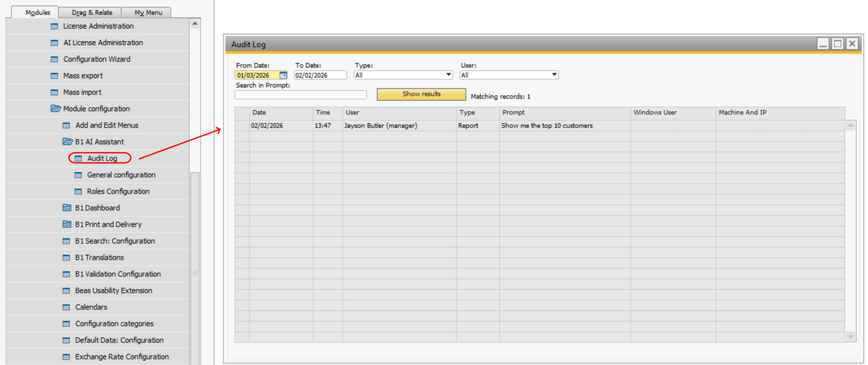Viewport: 868px width, 365px height.
Task: Click the Search in Prompt text field
Action: 300,95
